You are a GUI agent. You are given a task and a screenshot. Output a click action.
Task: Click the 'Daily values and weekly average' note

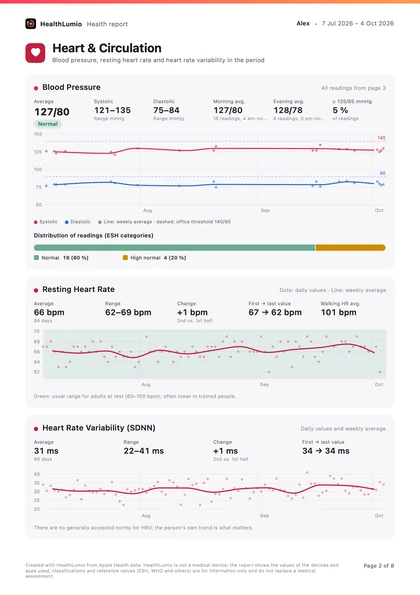[x=343, y=429]
